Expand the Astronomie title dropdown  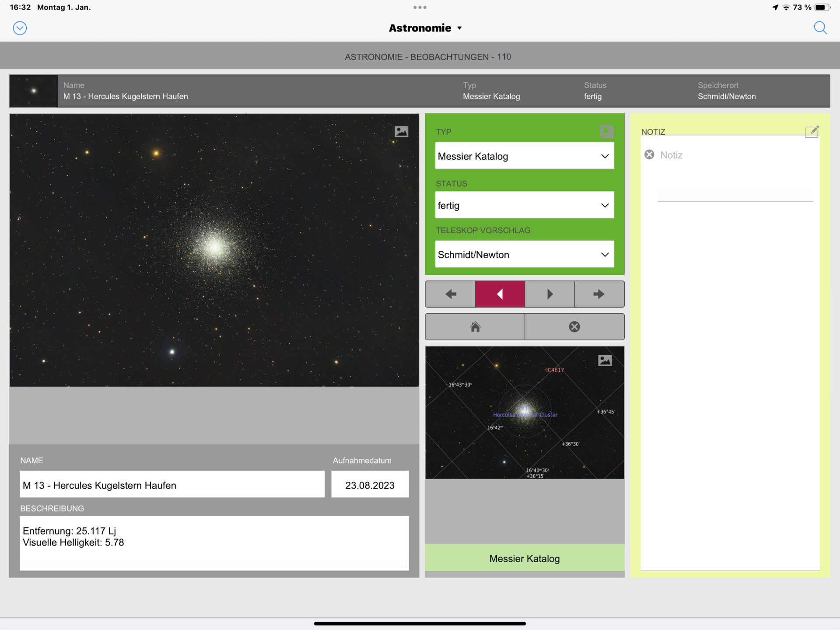pos(425,28)
